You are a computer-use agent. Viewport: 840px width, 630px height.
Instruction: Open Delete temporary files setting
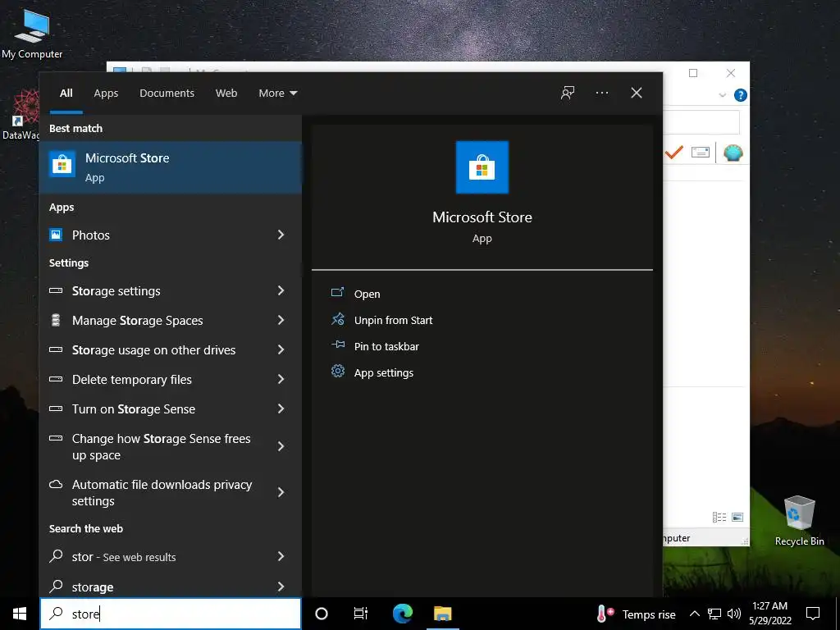click(171, 379)
